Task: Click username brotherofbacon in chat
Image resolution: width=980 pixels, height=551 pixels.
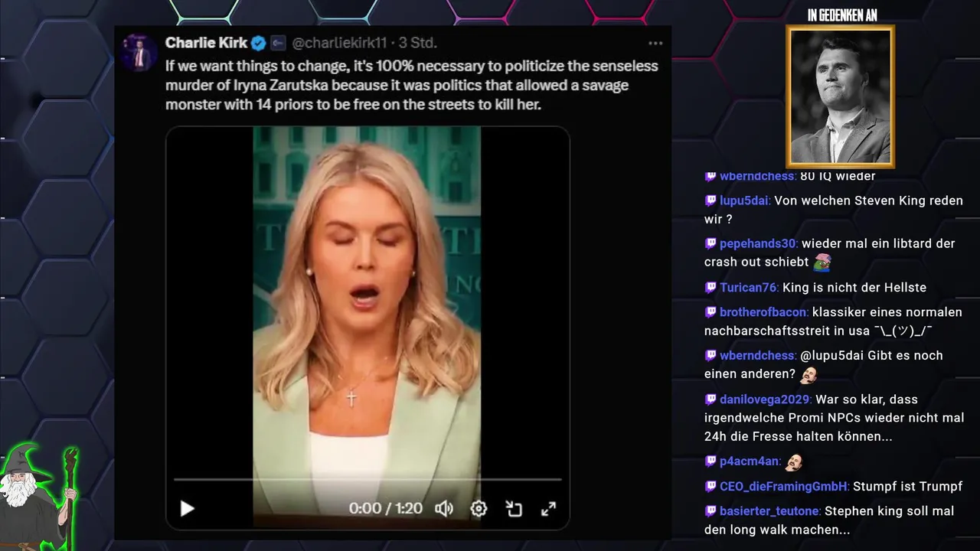Action: point(763,311)
